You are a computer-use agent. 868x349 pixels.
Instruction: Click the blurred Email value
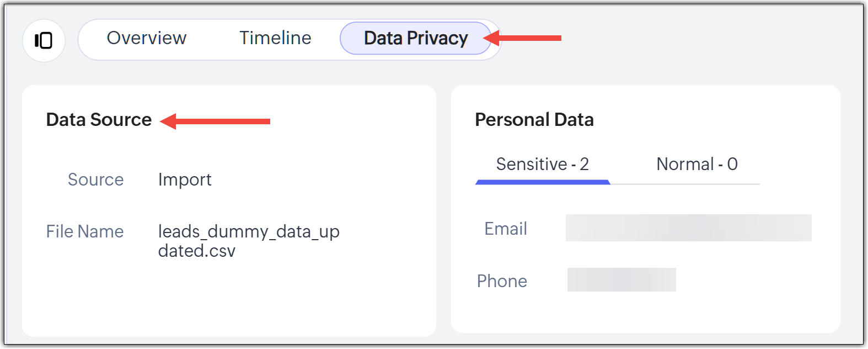click(x=688, y=228)
